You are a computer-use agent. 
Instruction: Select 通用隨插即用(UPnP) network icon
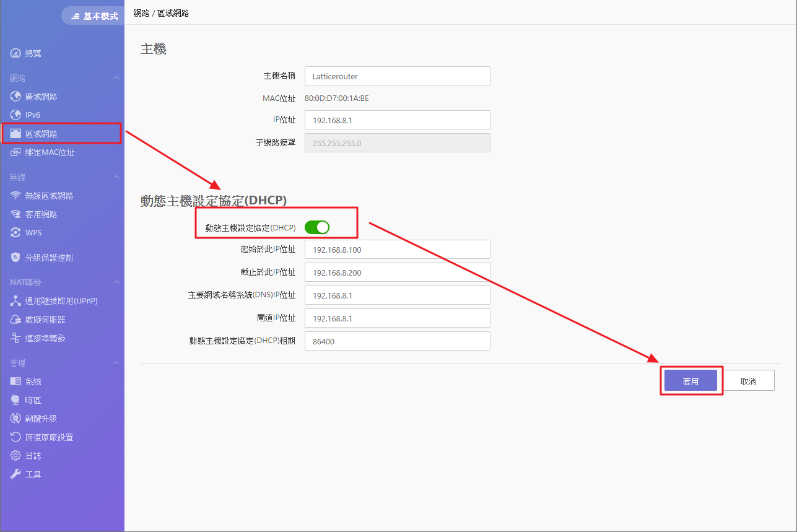[x=15, y=301]
